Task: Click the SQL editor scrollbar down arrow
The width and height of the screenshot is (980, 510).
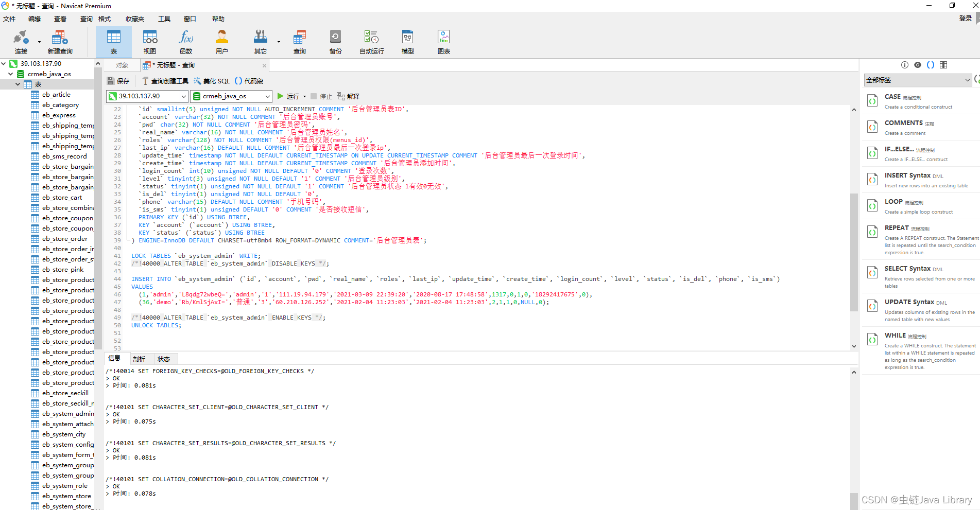Action: click(x=854, y=346)
